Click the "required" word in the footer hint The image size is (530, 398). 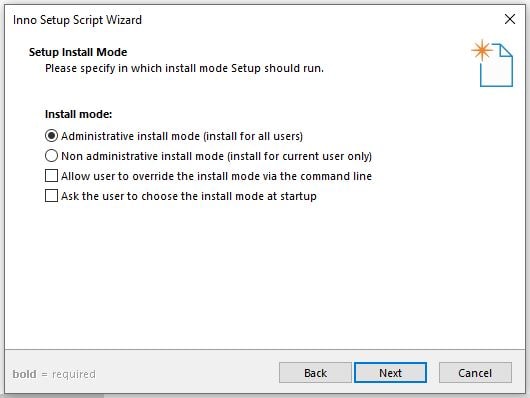click(x=74, y=374)
